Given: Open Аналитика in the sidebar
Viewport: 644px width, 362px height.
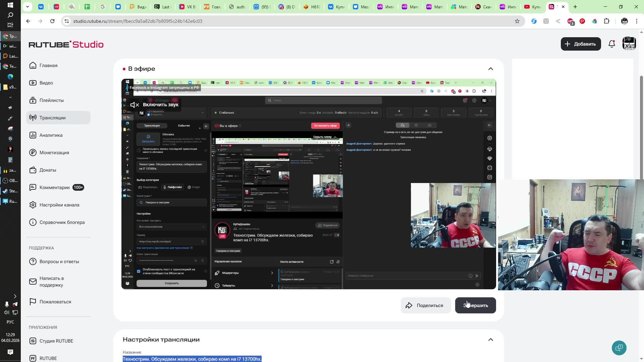Looking at the screenshot, I should pyautogui.click(x=51, y=135).
